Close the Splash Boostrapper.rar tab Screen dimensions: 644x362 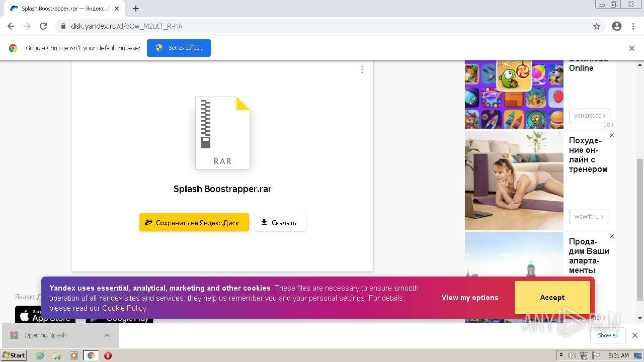pyautogui.click(x=117, y=9)
